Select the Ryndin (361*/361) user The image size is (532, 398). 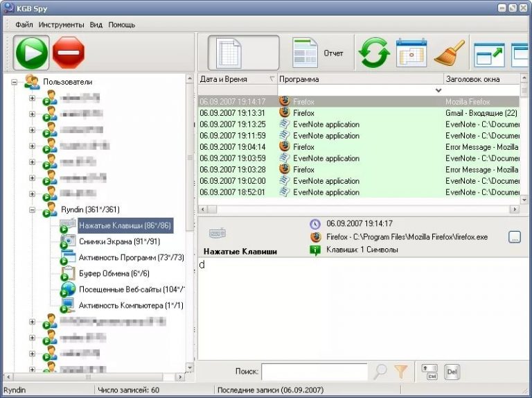[90, 209]
